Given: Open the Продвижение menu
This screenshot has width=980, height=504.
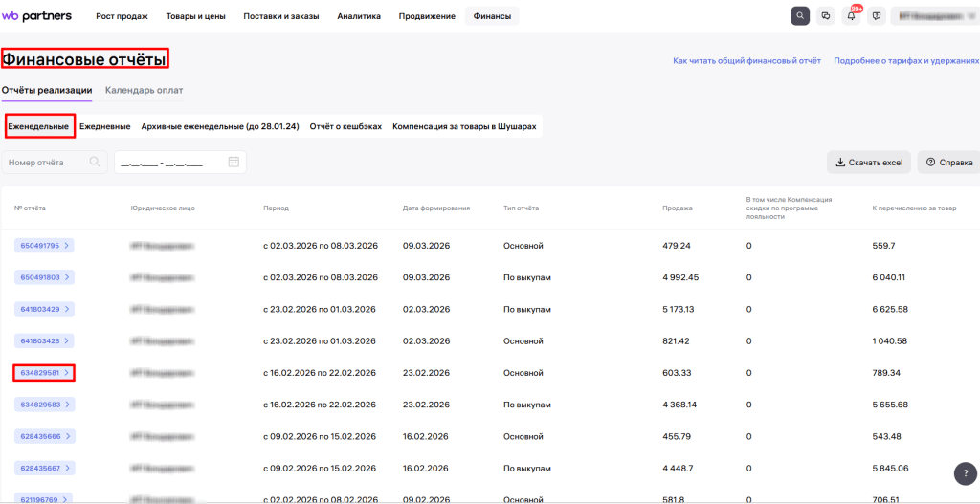Looking at the screenshot, I should [x=427, y=16].
